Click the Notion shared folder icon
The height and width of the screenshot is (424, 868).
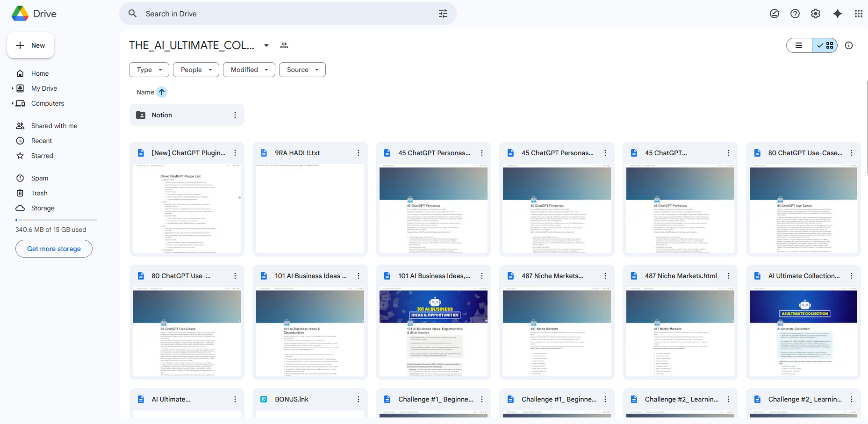coord(141,115)
